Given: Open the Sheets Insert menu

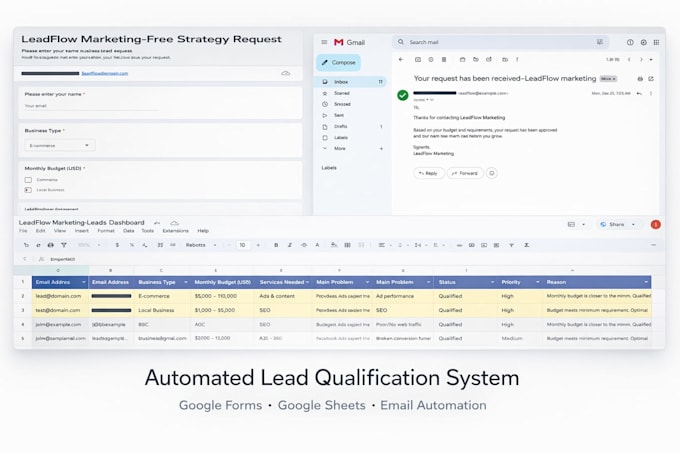Looking at the screenshot, I should tap(82, 231).
